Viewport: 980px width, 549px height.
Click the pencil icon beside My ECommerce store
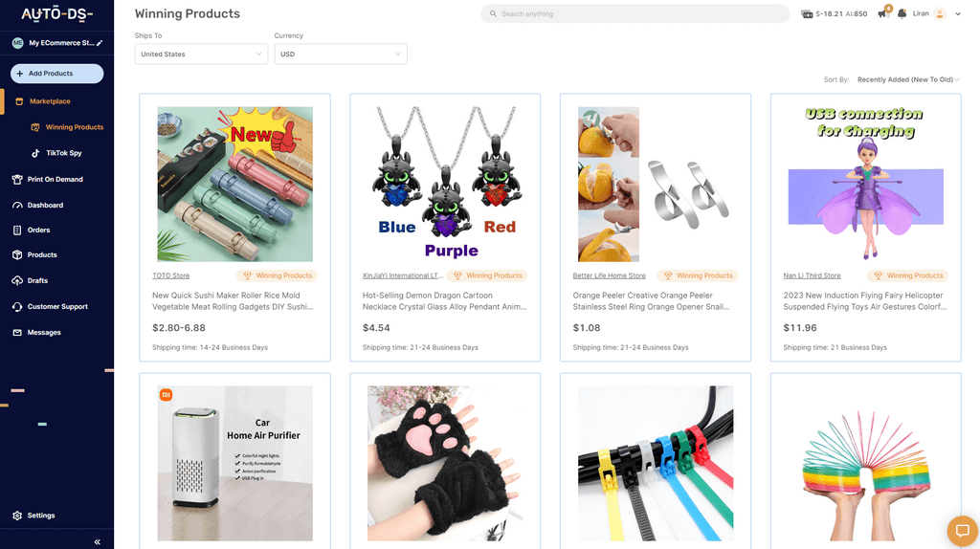(100, 43)
